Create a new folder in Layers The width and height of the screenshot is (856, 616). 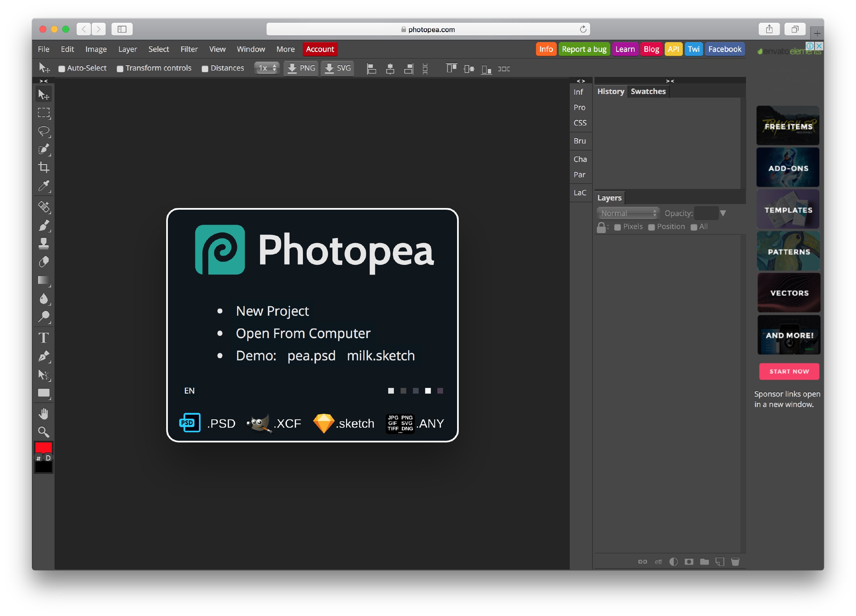[x=704, y=561]
